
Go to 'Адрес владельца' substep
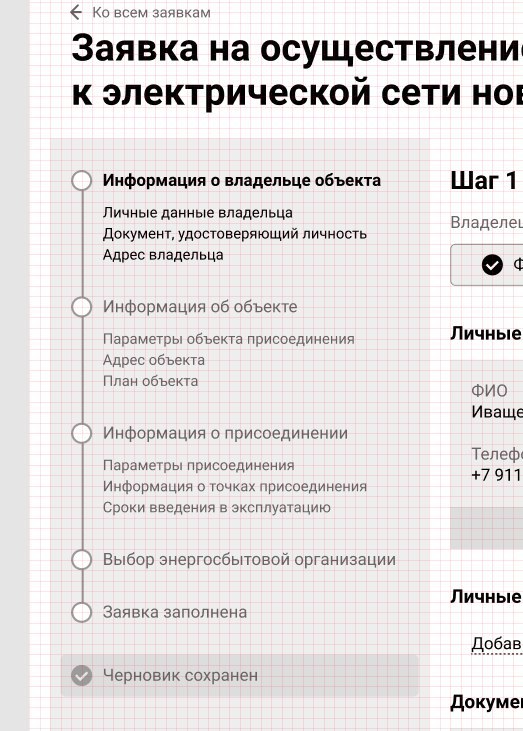pos(163,255)
